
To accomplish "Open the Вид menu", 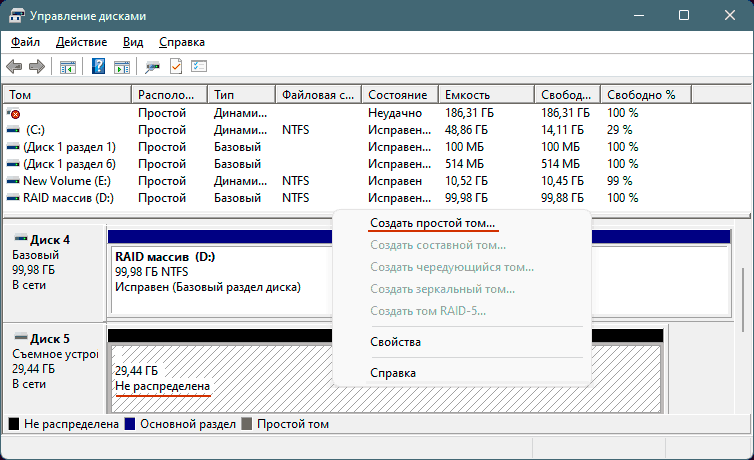I will coord(133,42).
